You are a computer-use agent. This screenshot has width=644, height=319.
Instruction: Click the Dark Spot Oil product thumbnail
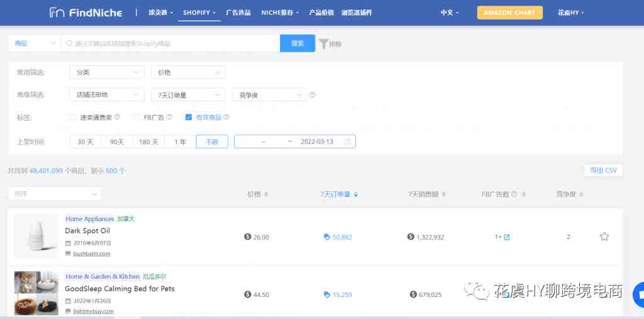(x=36, y=237)
